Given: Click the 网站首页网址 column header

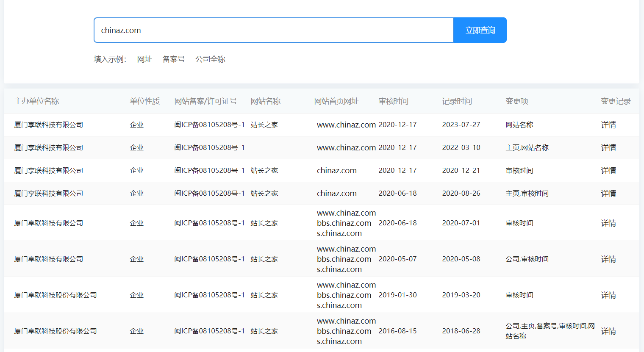Looking at the screenshot, I should tap(336, 101).
